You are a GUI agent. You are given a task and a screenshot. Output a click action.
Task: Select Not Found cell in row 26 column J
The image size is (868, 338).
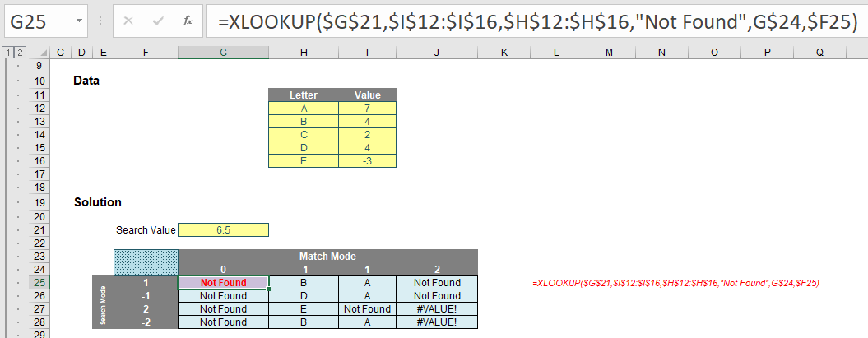pos(437,296)
